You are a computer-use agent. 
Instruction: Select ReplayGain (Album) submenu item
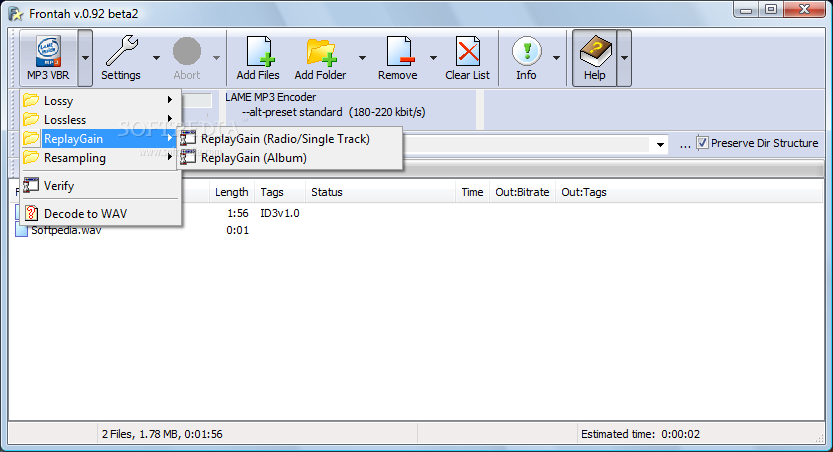tap(290, 158)
